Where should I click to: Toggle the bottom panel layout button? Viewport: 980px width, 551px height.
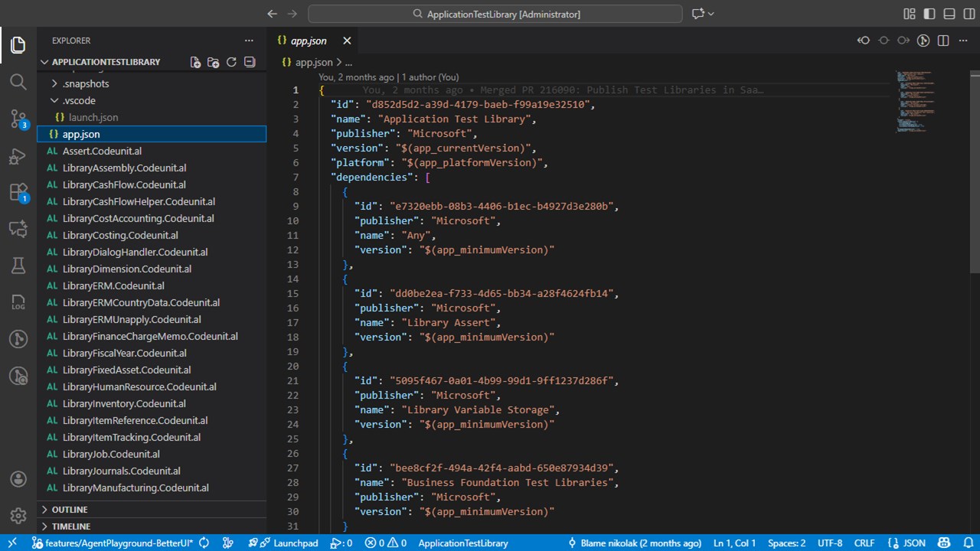[949, 14]
